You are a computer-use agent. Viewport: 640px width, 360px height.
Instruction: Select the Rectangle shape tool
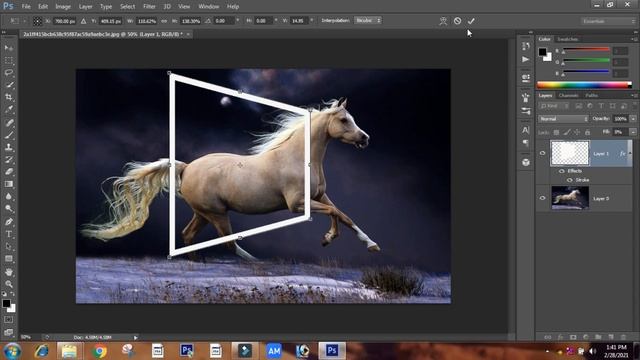click(x=9, y=259)
